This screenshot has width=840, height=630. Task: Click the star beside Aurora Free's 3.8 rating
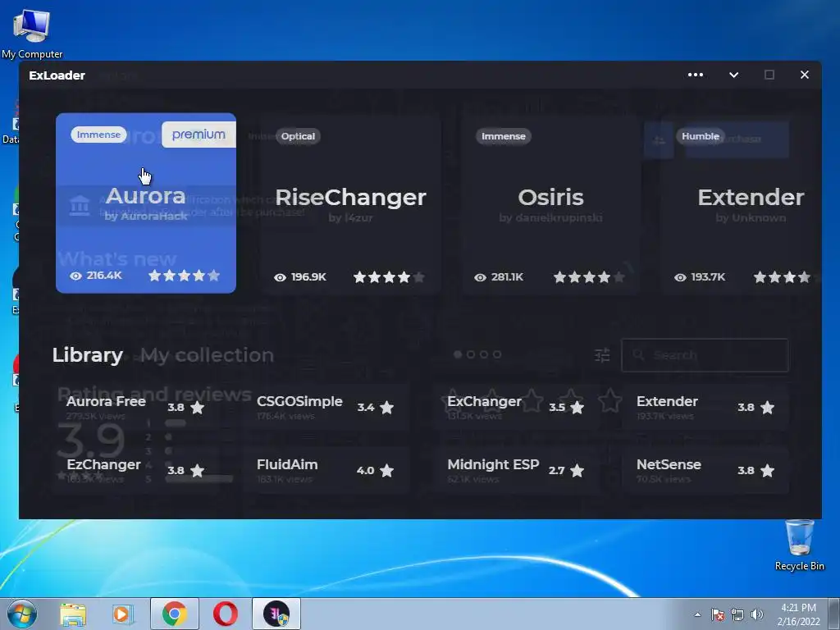pos(197,408)
